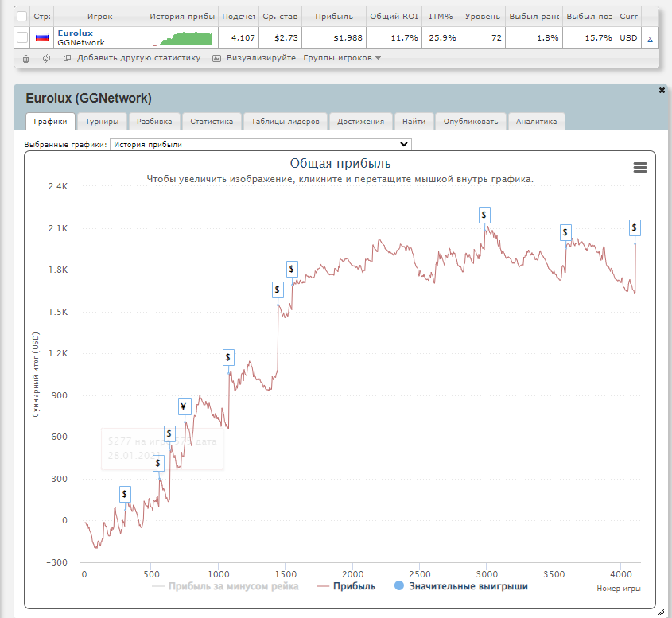Viewport: 672px width, 618px height.
Task: Click the Визуализируйте button
Action: pyautogui.click(x=254, y=58)
